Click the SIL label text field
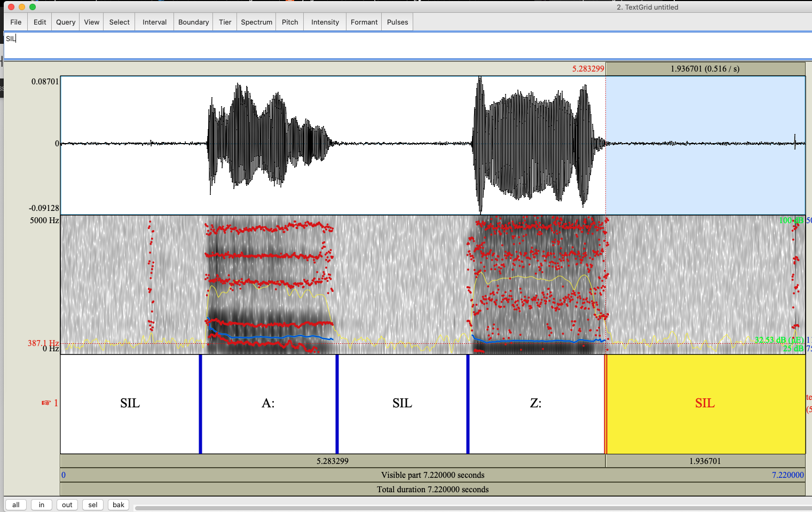Screen dimensions: 812x512 [x=408, y=45]
